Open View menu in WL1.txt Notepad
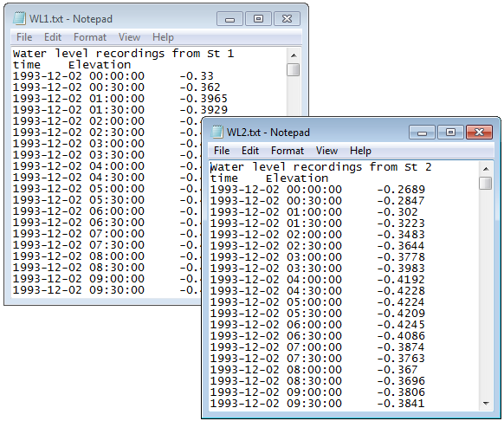 coord(129,37)
